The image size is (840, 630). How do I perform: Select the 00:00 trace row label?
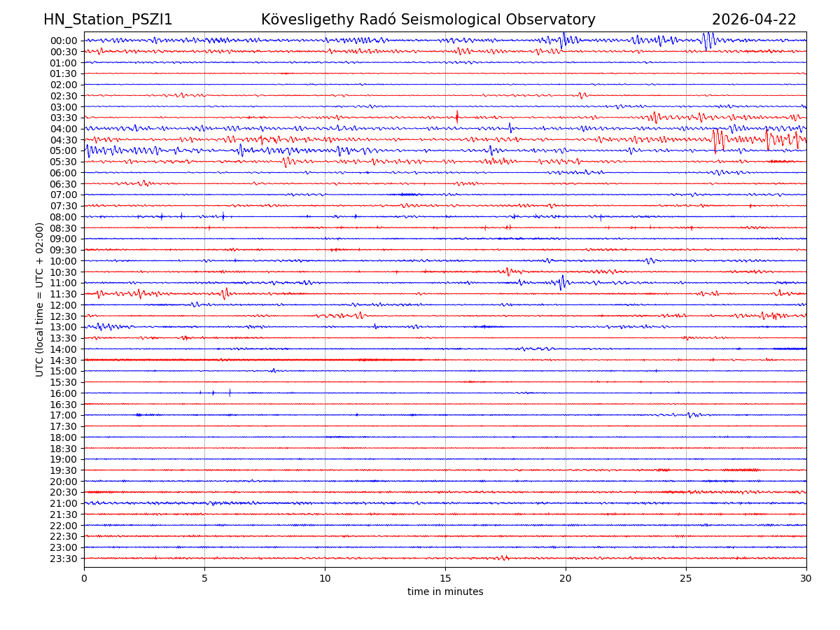[64, 41]
